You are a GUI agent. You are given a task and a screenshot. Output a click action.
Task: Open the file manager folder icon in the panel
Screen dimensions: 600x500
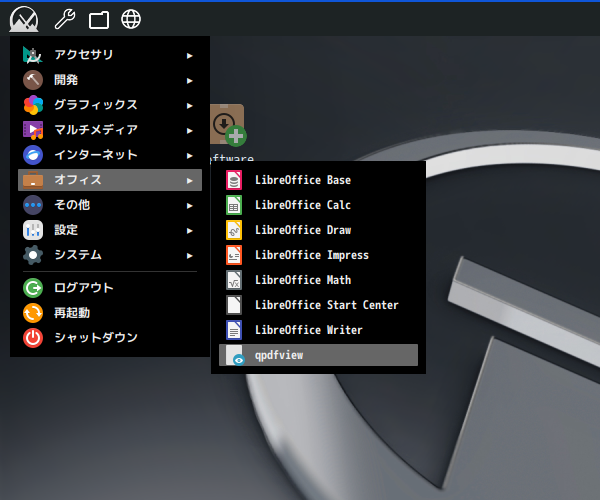click(98, 19)
